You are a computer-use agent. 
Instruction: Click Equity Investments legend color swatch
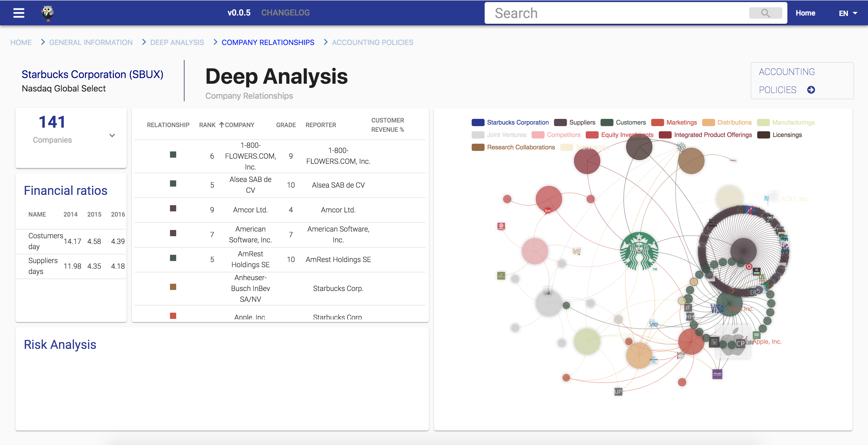(x=592, y=135)
